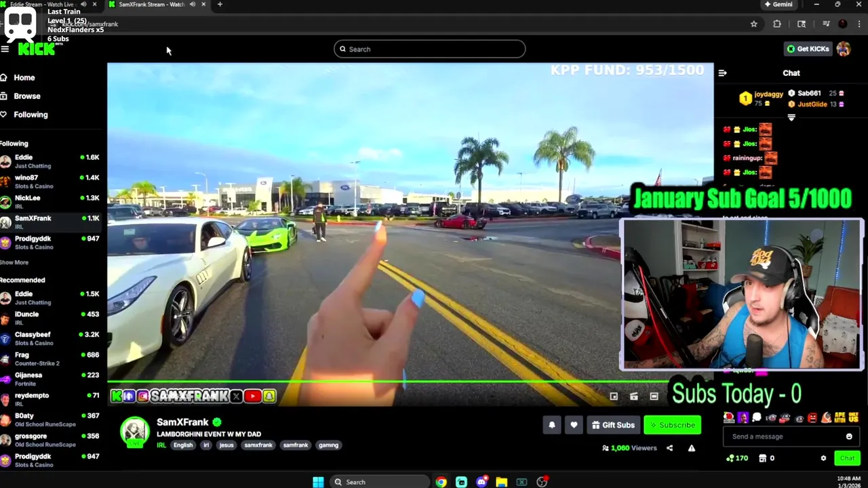Expand the chat leaderboard chevron

(x=791, y=117)
